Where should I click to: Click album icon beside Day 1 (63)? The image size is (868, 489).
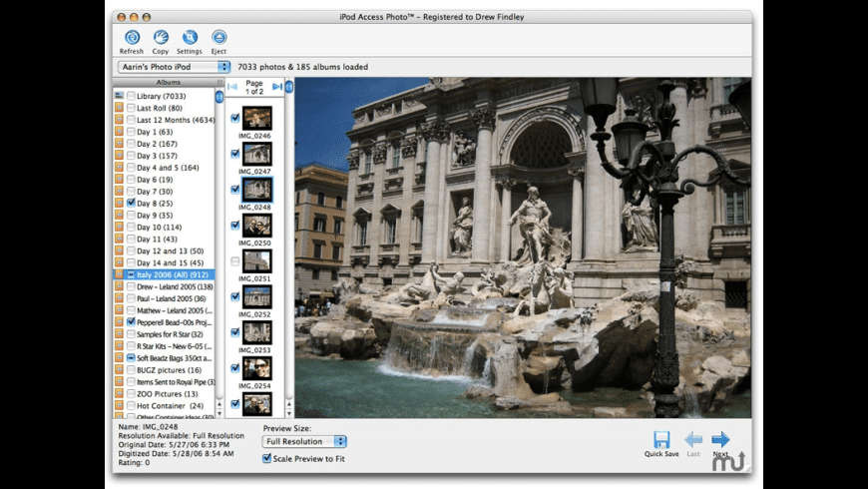pos(119,132)
